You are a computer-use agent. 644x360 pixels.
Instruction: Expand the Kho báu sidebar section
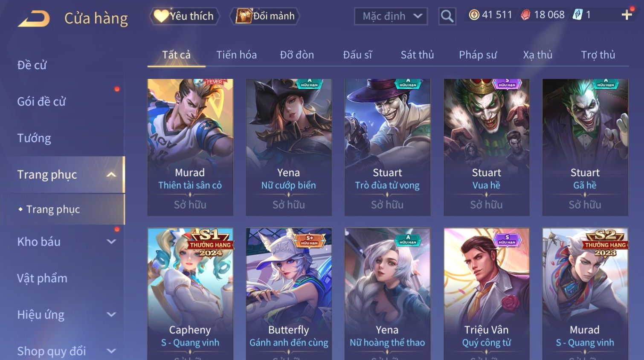tap(111, 241)
